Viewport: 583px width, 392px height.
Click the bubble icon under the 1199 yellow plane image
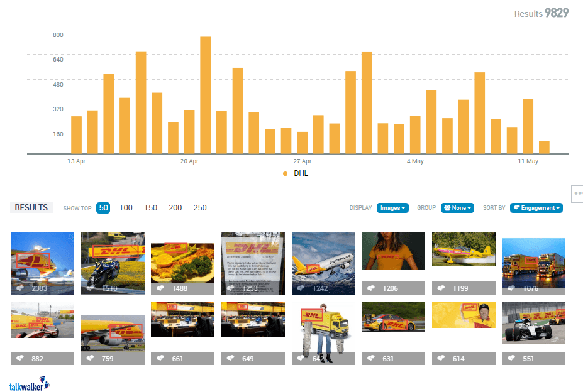tap(440, 288)
